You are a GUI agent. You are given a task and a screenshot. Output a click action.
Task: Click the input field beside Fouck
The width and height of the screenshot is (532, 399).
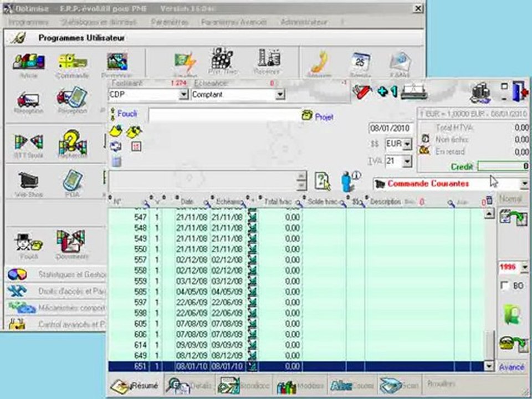[224, 116]
